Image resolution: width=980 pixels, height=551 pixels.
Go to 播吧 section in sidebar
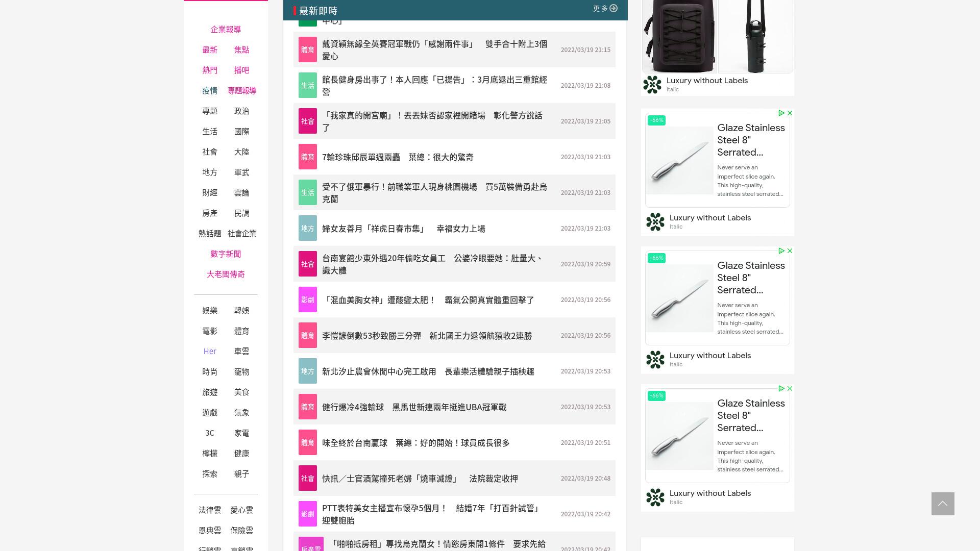pos(242,70)
